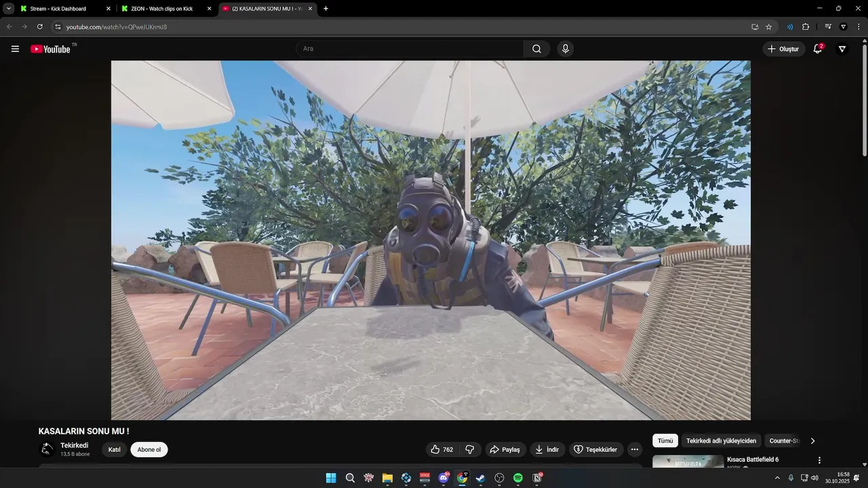Install app icon in address bar
Screen dimensions: 868x488
pos(755,27)
